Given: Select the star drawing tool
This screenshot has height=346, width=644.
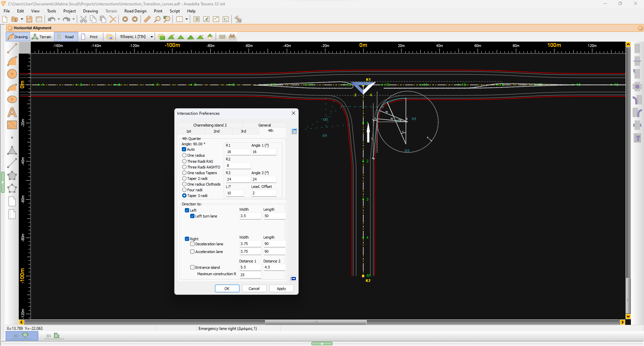Looking at the screenshot, I should coord(12,176).
